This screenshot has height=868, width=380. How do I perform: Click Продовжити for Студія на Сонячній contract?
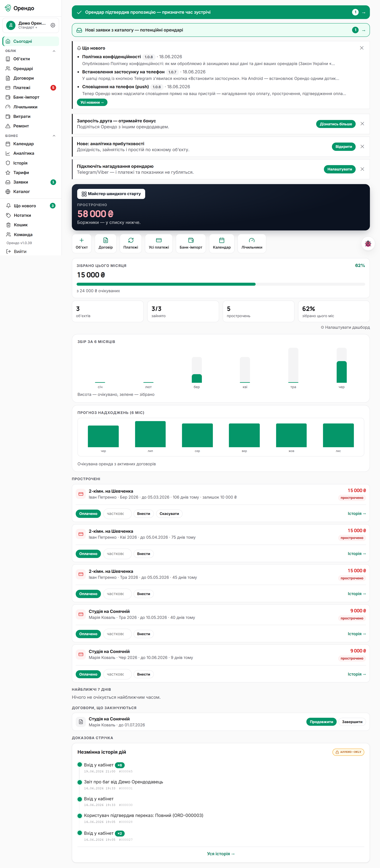(321, 722)
